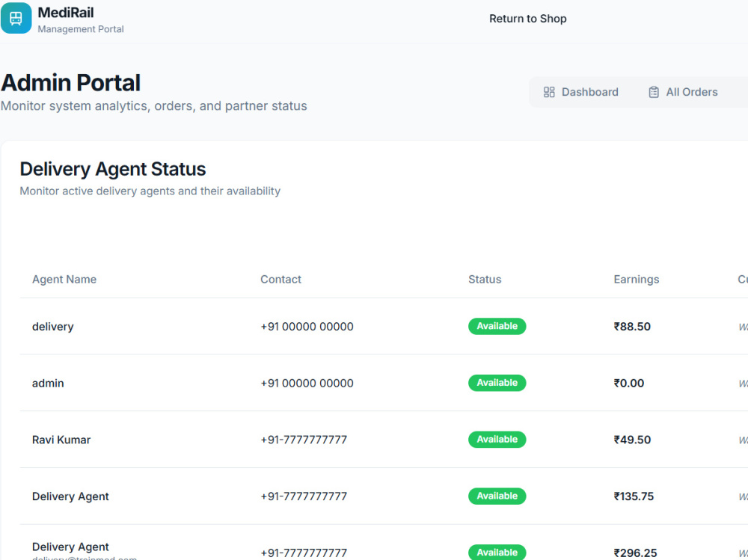Click the Available badge for delivery agent
The height and width of the screenshot is (560, 748).
[x=497, y=326]
